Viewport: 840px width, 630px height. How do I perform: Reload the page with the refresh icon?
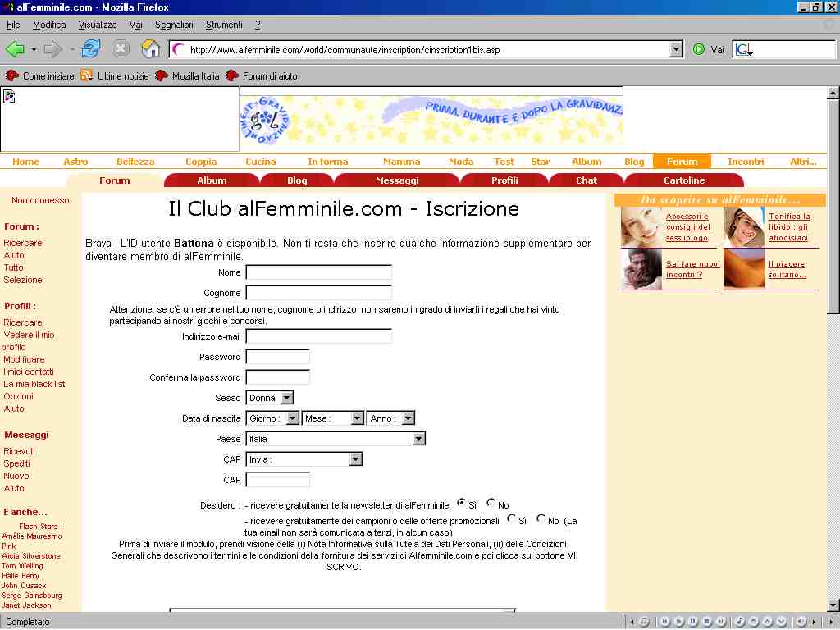click(91, 48)
